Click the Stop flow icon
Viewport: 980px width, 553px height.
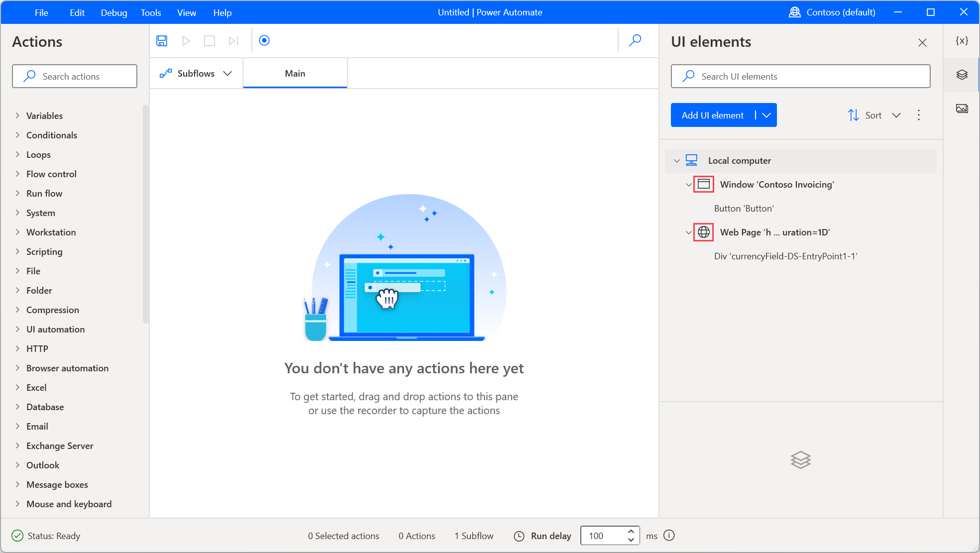click(209, 40)
